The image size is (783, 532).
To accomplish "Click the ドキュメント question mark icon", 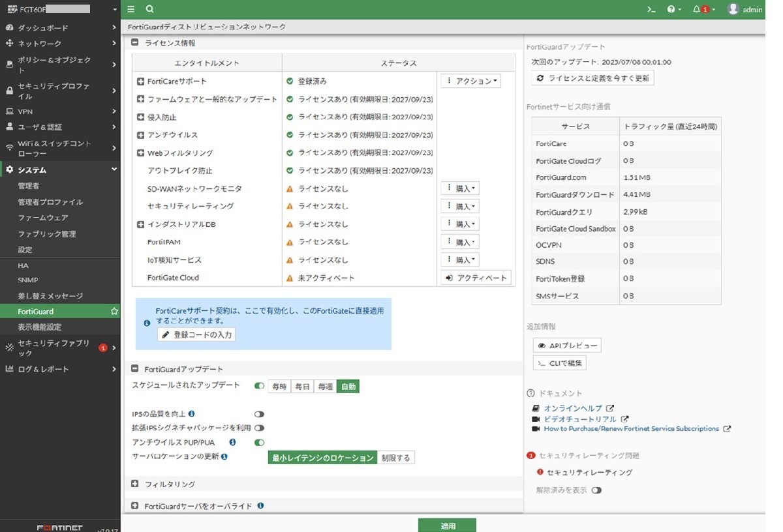I will point(530,393).
